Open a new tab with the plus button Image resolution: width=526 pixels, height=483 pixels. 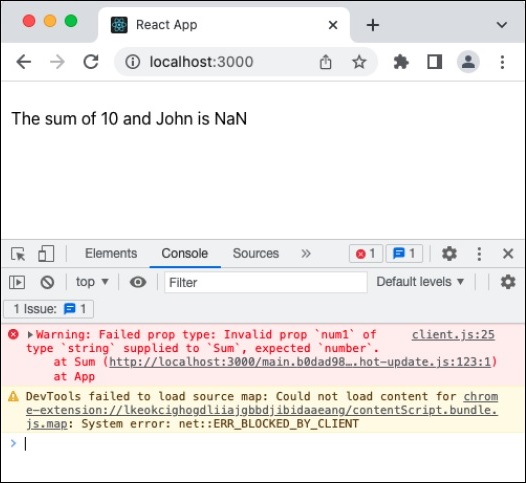tap(373, 25)
